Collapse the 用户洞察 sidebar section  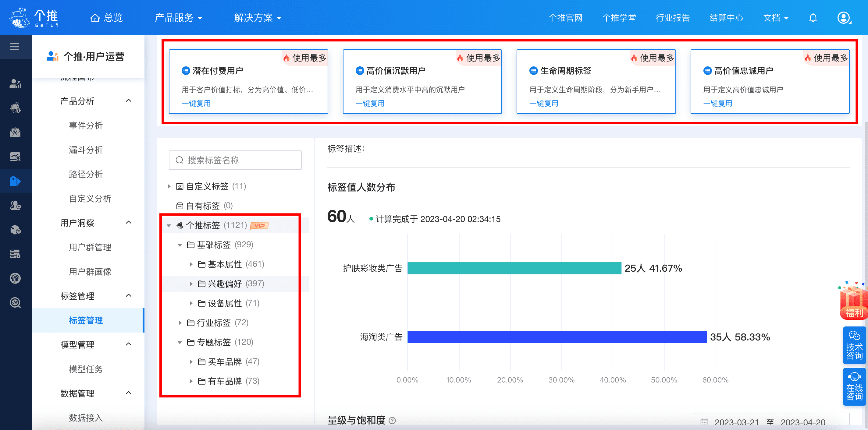tap(129, 223)
